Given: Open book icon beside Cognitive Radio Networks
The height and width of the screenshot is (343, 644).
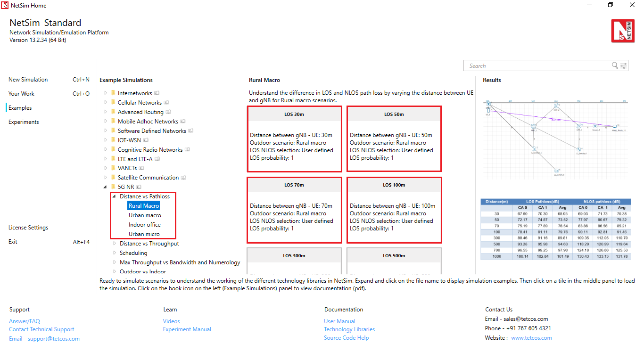Looking at the screenshot, I should pos(187,150).
